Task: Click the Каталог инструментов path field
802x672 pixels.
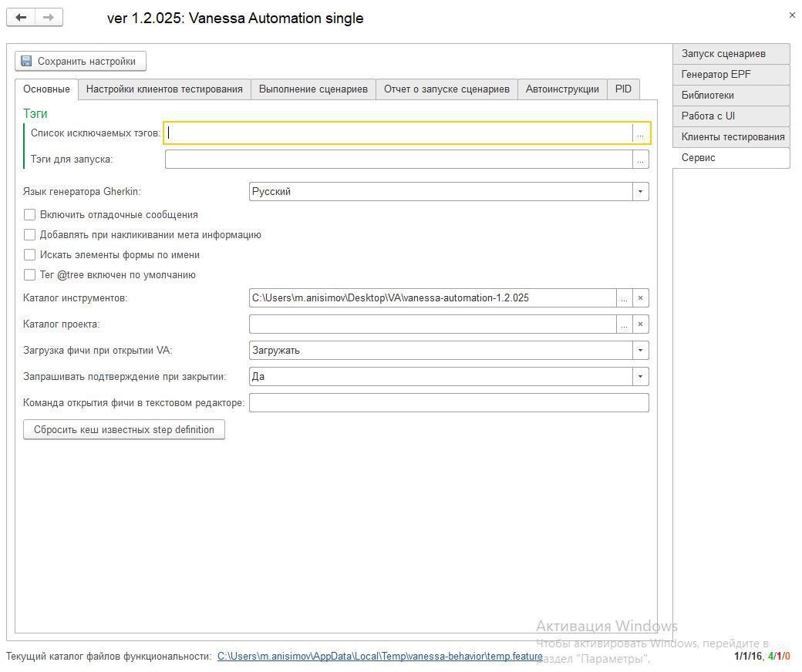Action: 433,298
